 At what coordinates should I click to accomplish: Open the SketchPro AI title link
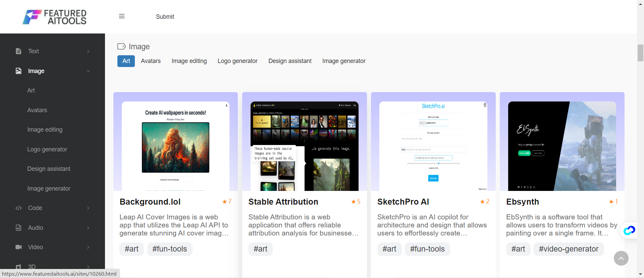(403, 202)
